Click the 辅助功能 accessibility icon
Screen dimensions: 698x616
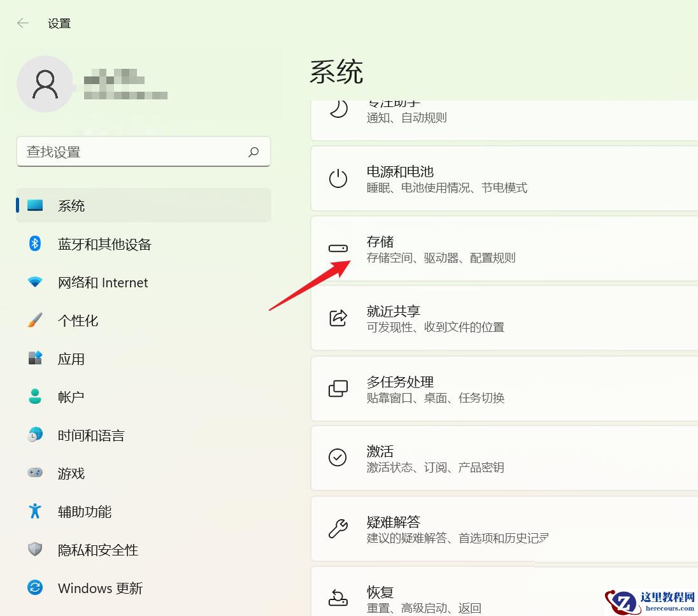pyautogui.click(x=34, y=512)
